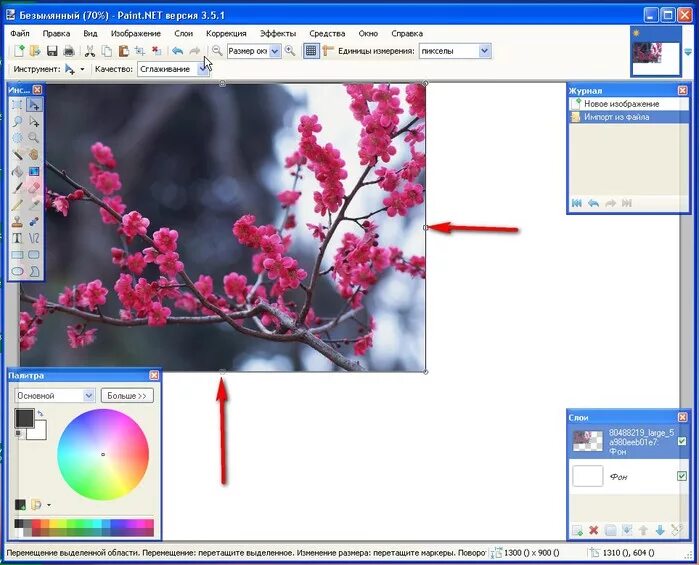The image size is (699, 565).
Task: Click the Zoom in magnifier icon
Action: tap(290, 51)
